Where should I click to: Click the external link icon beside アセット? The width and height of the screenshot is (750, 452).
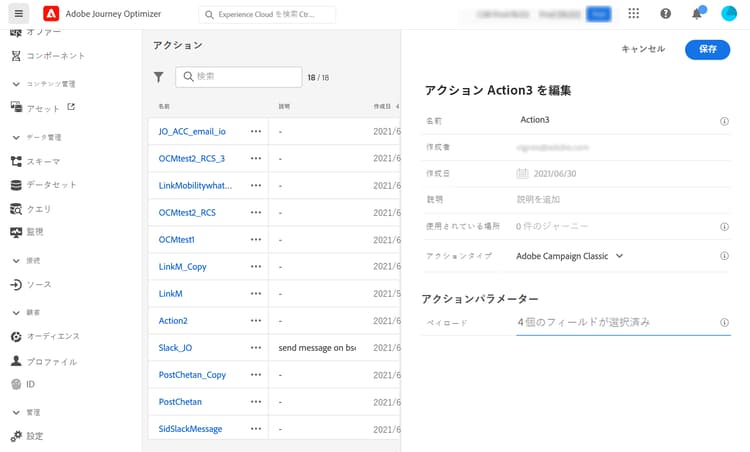click(x=71, y=107)
